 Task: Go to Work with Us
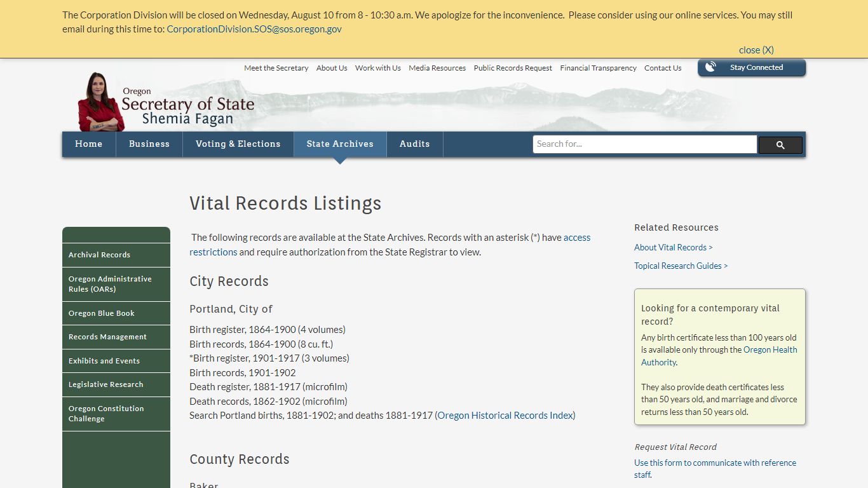(378, 68)
